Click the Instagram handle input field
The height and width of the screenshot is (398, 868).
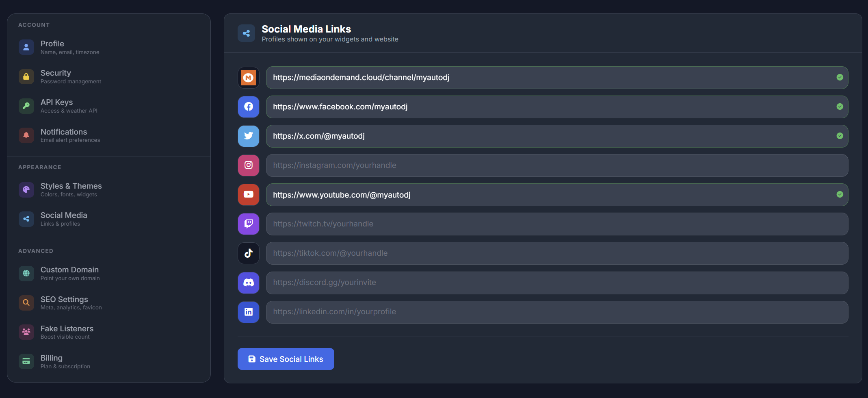pyautogui.click(x=516, y=165)
